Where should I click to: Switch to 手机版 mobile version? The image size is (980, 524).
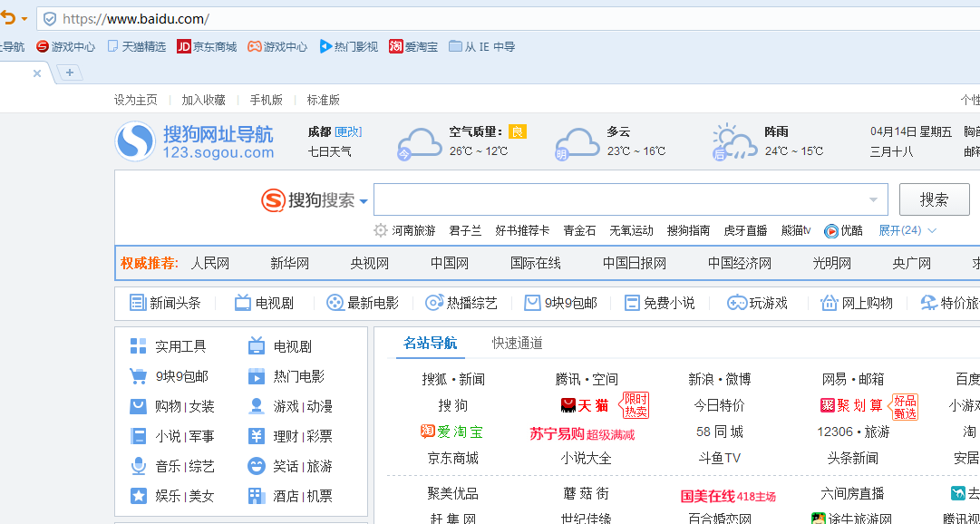(x=267, y=100)
